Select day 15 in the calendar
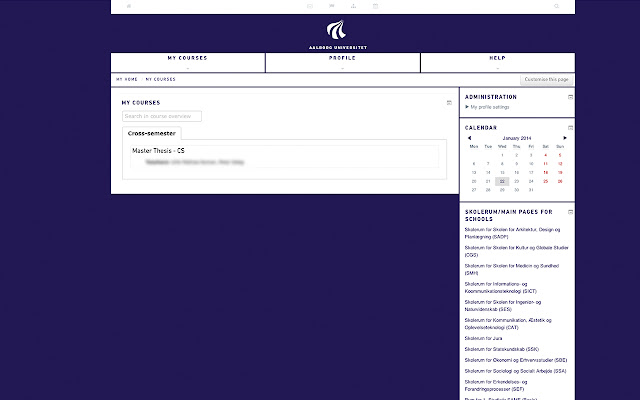 tap(502, 173)
